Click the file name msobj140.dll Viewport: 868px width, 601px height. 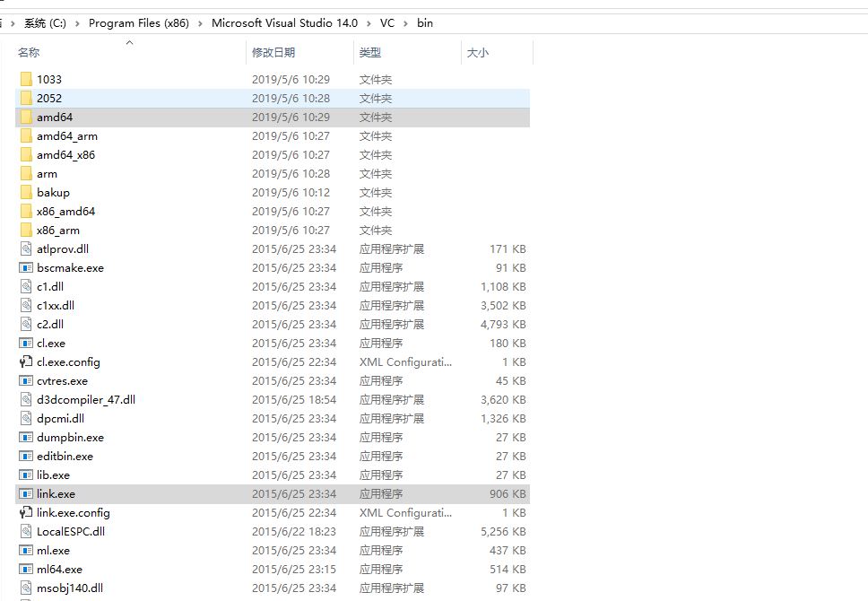[70, 588]
